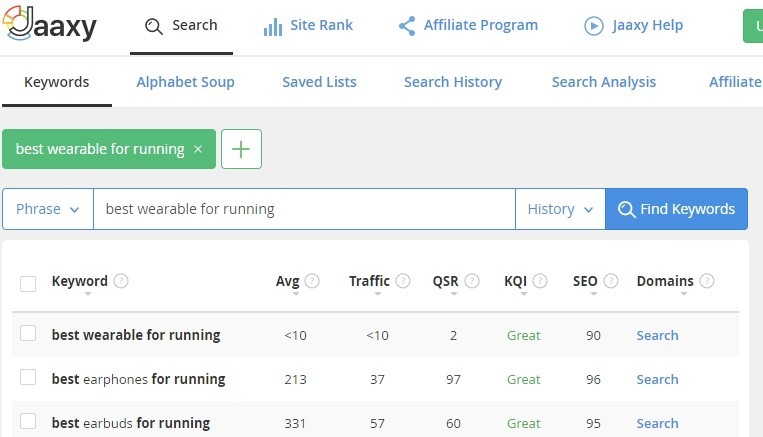Image resolution: width=763 pixels, height=437 pixels.
Task: Click the Domains column help icon
Action: 707,281
